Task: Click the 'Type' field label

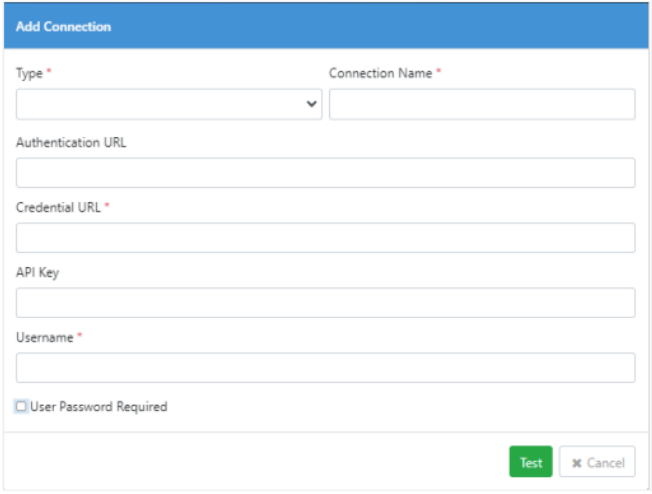Action: coord(29,74)
